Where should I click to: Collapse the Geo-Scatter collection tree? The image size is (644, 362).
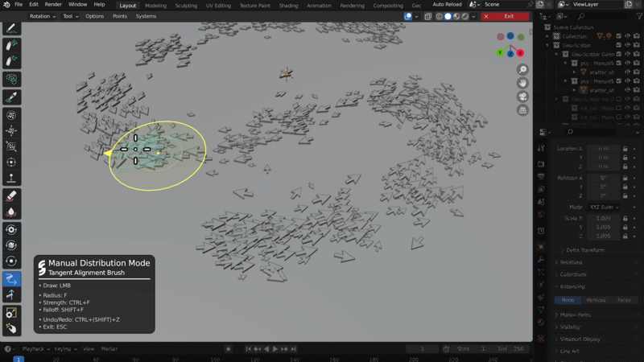click(x=547, y=45)
